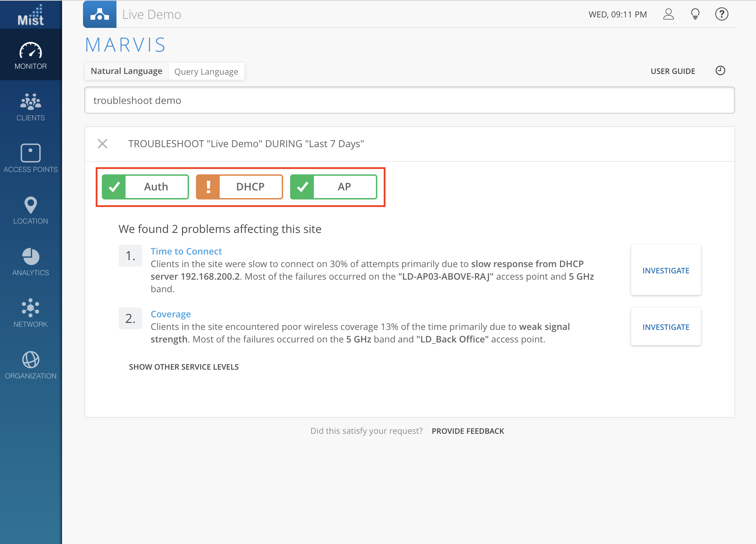Open query history clock icon
The height and width of the screenshot is (544, 756).
click(x=720, y=71)
